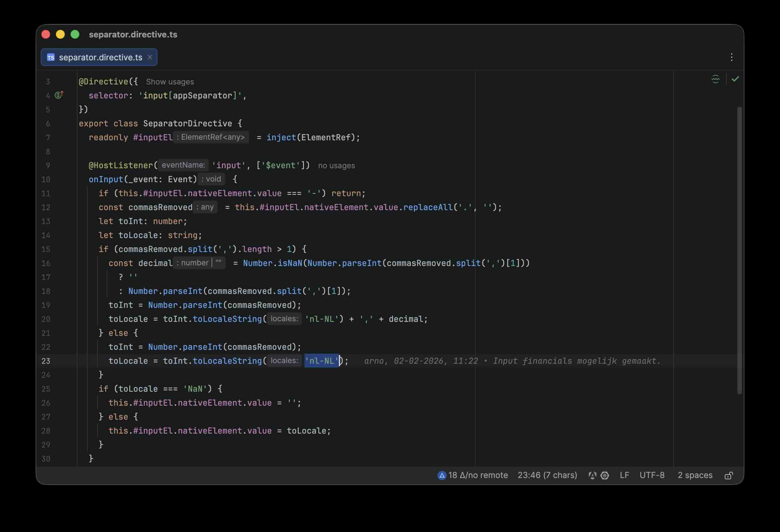Toggle the read-only lock icon in status bar
This screenshot has width=780, height=532.
click(x=729, y=475)
